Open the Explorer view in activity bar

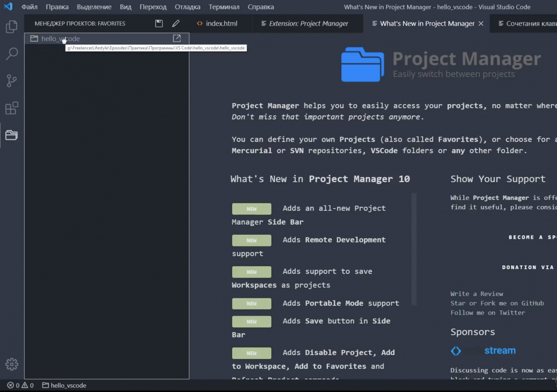(12, 27)
